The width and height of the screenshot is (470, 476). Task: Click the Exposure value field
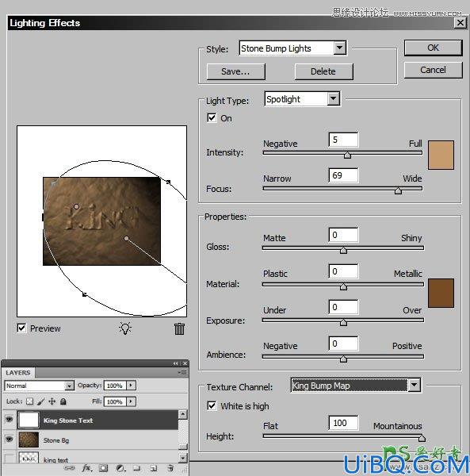(x=343, y=307)
